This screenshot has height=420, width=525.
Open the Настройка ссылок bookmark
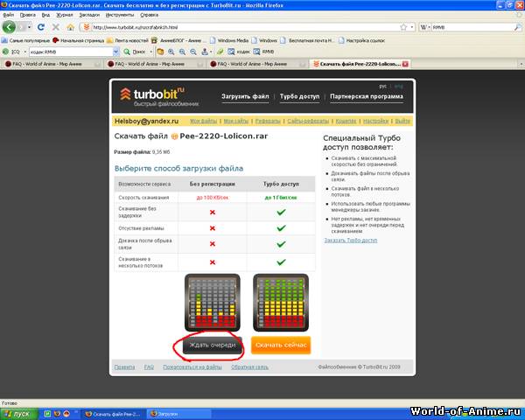(361, 40)
